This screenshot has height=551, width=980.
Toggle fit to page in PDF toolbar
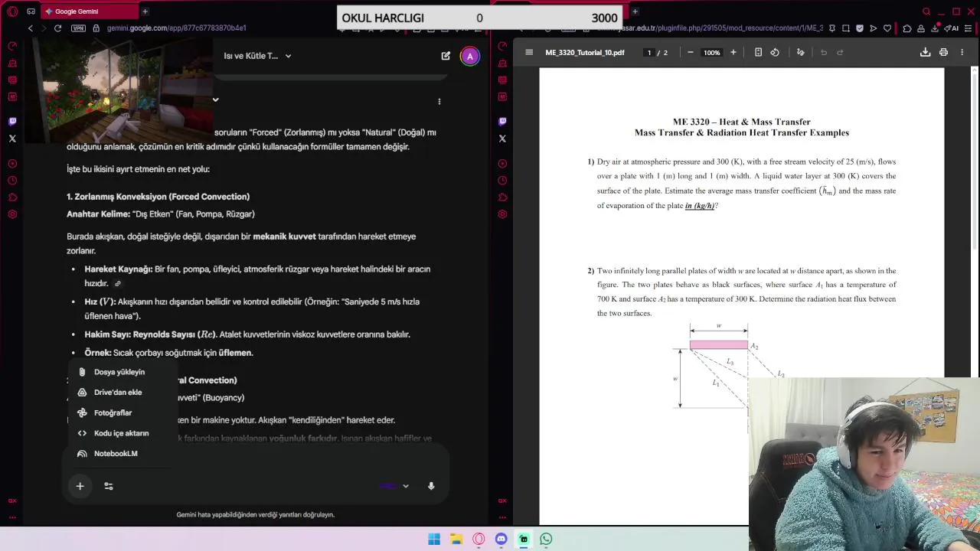(x=758, y=53)
